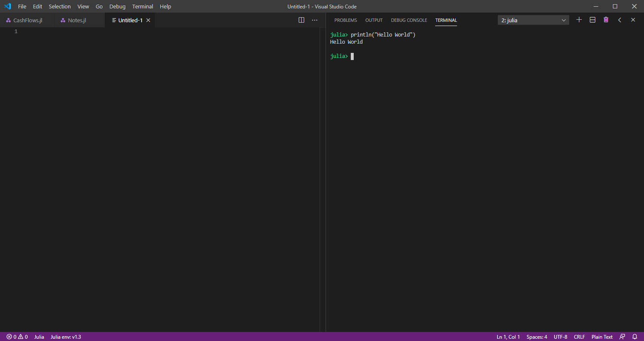Switch to the PROBLEMS panel tab
The image size is (644, 341).
346,20
